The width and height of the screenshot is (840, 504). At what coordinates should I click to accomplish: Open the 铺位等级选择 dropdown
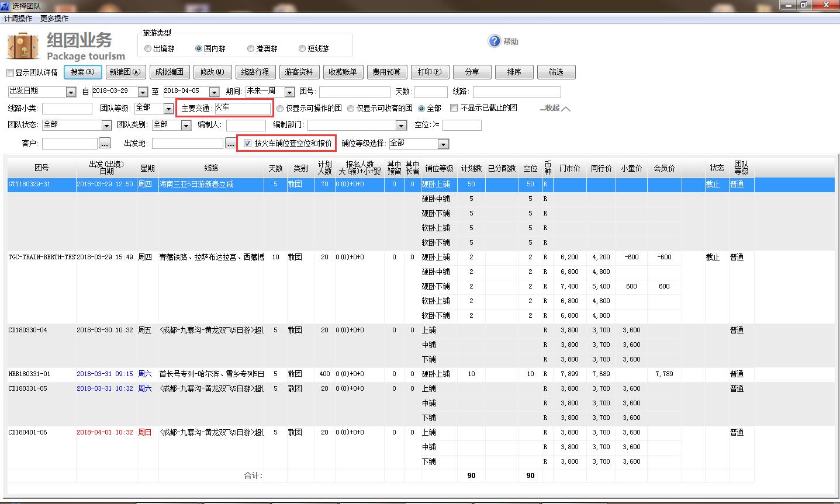click(443, 144)
